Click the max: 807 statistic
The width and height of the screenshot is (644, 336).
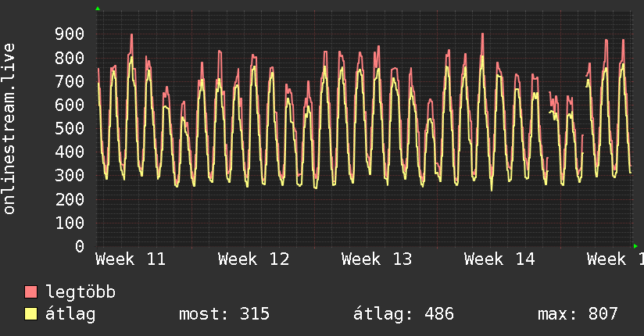pos(578,314)
